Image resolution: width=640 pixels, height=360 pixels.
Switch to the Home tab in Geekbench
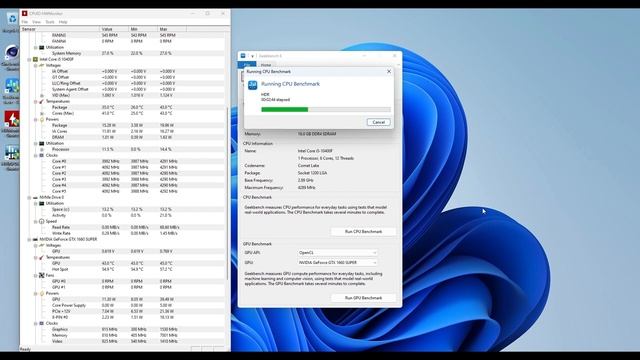point(266,65)
